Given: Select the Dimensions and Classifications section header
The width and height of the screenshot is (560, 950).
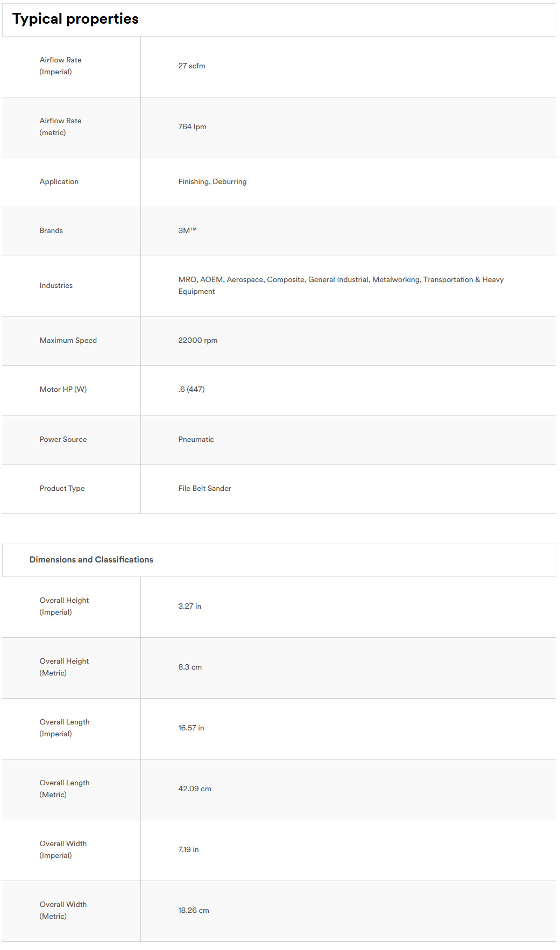Looking at the screenshot, I should point(91,560).
